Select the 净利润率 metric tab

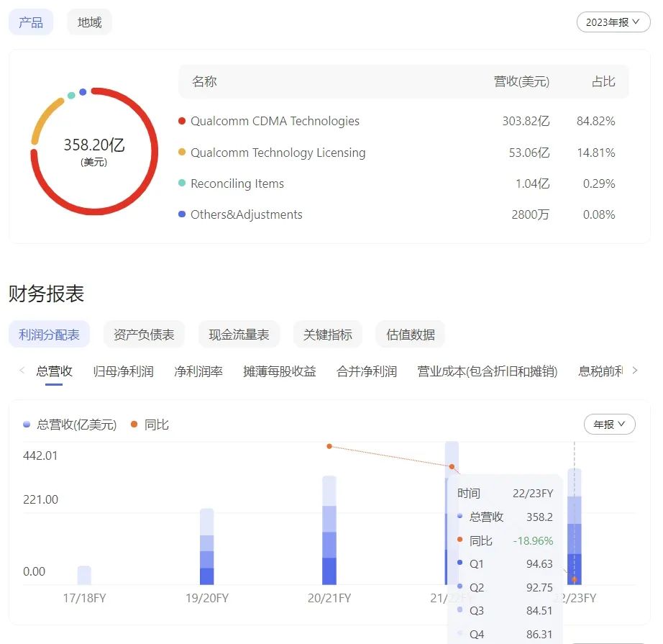[198, 371]
